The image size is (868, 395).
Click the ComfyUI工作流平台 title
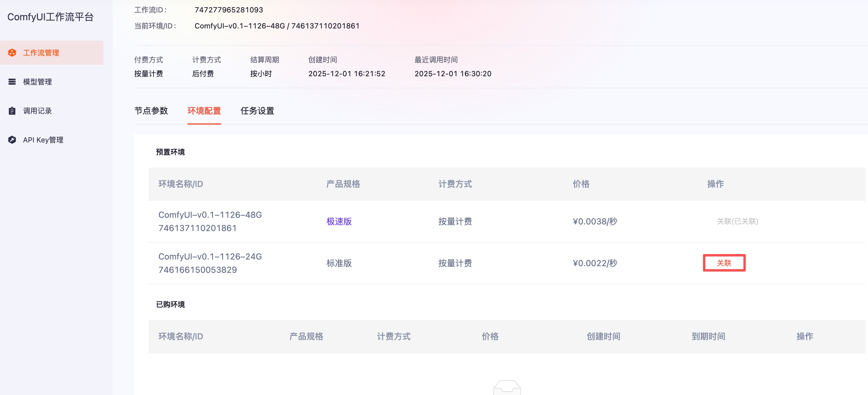pyautogui.click(x=50, y=17)
